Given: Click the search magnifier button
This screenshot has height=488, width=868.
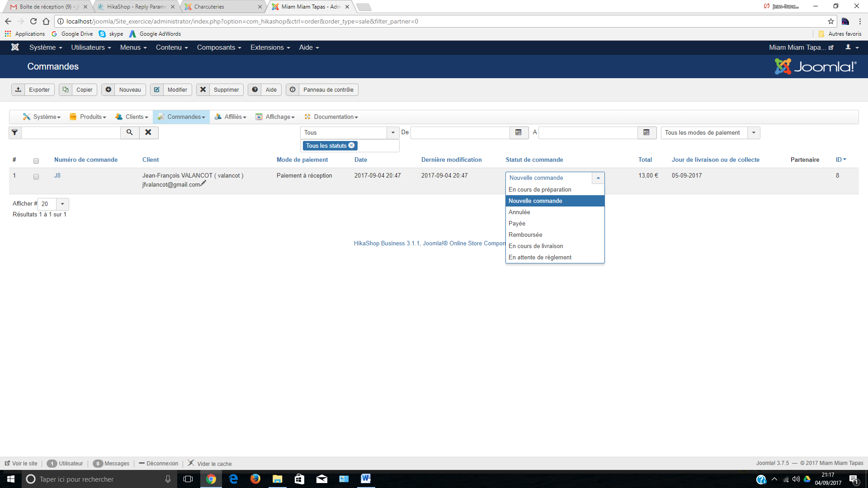Looking at the screenshot, I should [x=130, y=132].
